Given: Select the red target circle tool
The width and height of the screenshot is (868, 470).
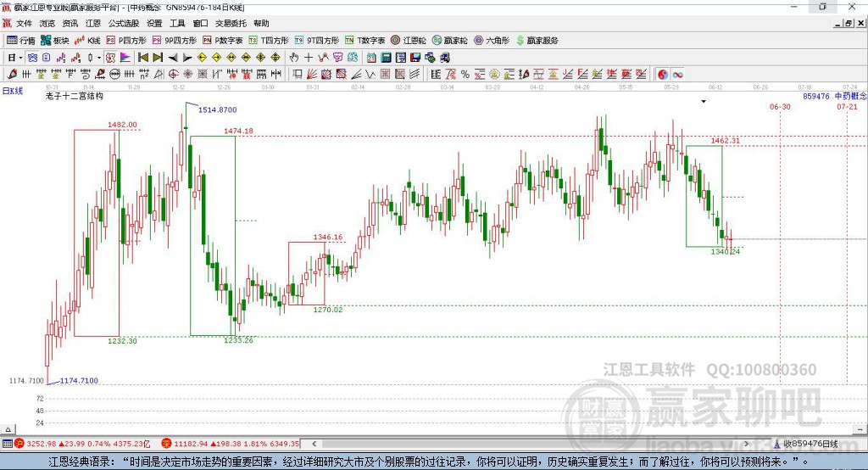Looking at the screenshot, I should point(173,75).
